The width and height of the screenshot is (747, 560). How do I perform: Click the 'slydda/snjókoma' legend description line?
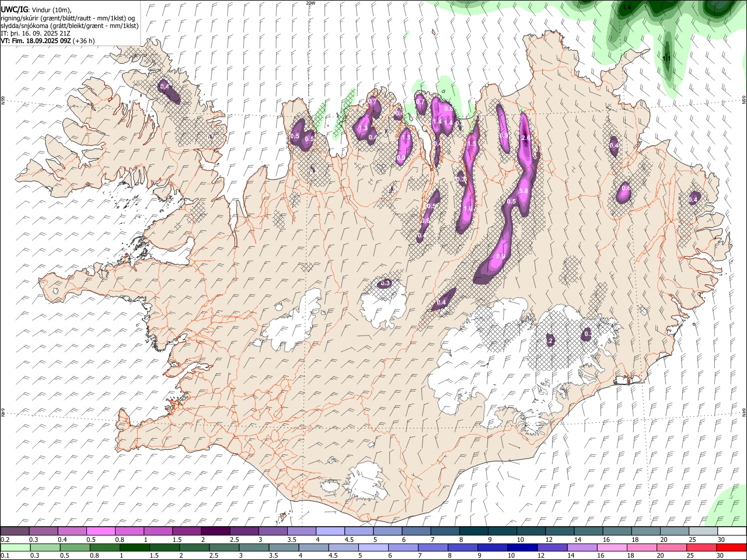69,26
